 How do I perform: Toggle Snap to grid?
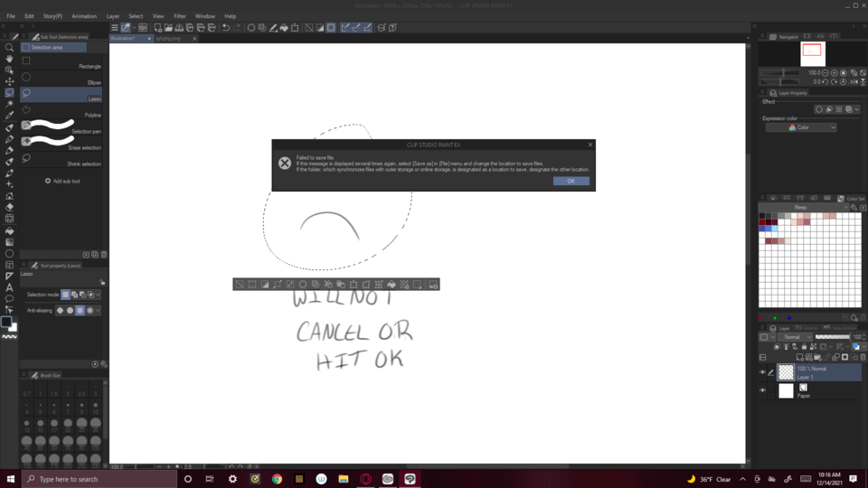368,28
